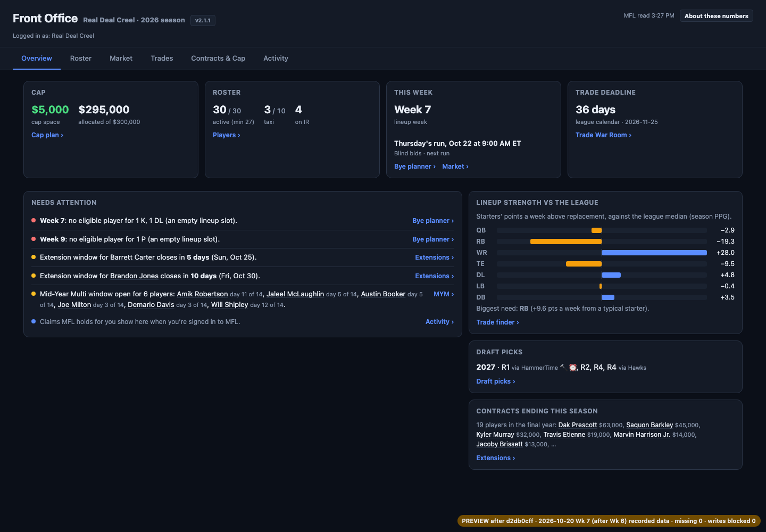The height and width of the screenshot is (532, 766).
Task: Open the Cap plan link
Action: pyautogui.click(x=47, y=135)
